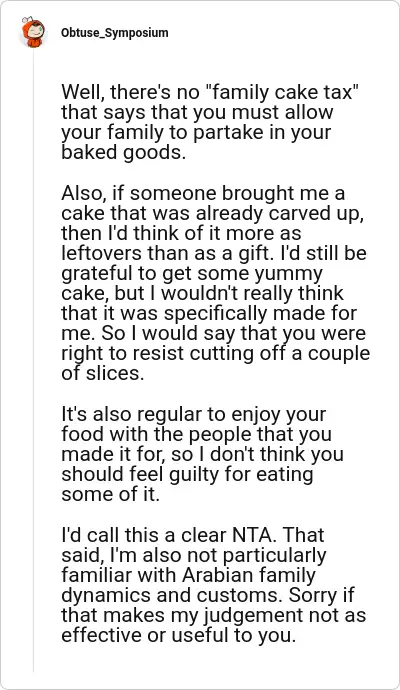Click the final line "effective or useful to you."
The width and height of the screenshot is (400, 690).
tap(178, 636)
